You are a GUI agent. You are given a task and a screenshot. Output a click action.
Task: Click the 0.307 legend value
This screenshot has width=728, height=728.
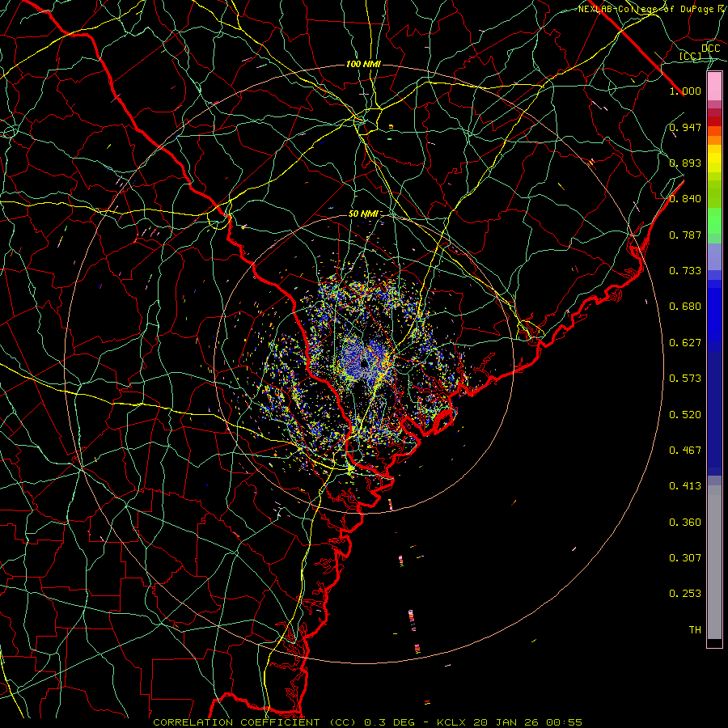(685, 558)
